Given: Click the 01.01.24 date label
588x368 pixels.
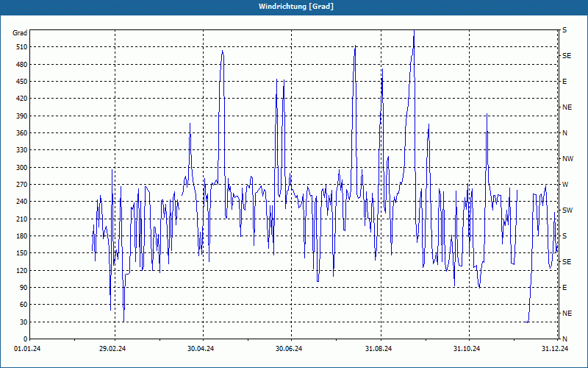Looking at the screenshot, I should tap(27, 349).
